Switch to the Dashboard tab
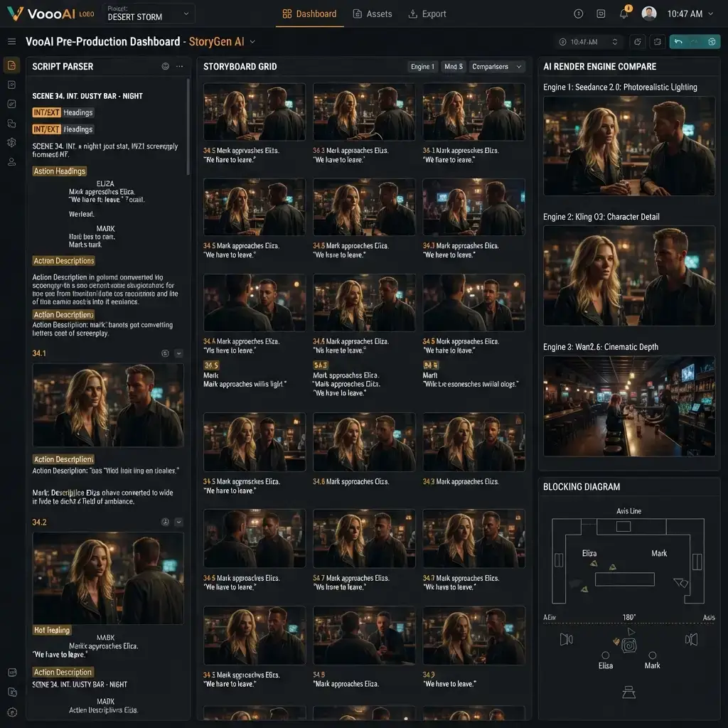The width and height of the screenshot is (728, 728). 309,14
